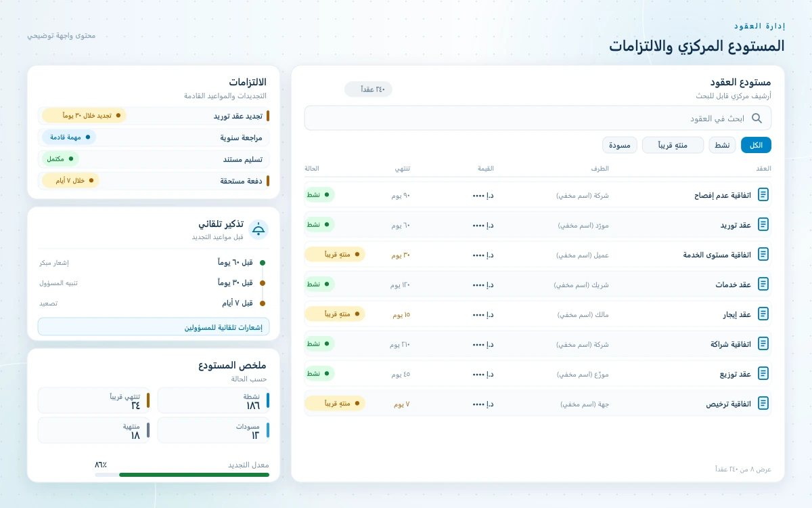This screenshot has width=812, height=508.
Task: Open the دفعة مستحقة obligation
Action: pyautogui.click(x=154, y=181)
